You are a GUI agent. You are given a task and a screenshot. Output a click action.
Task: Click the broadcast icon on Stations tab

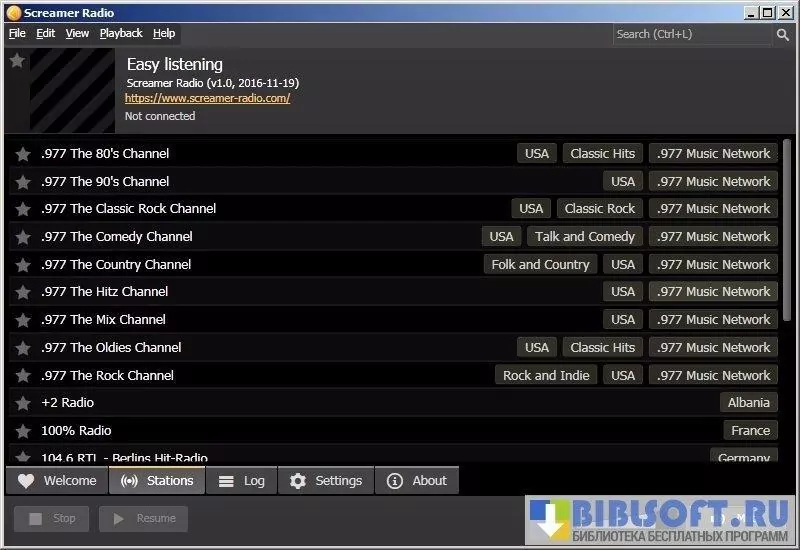coord(129,481)
